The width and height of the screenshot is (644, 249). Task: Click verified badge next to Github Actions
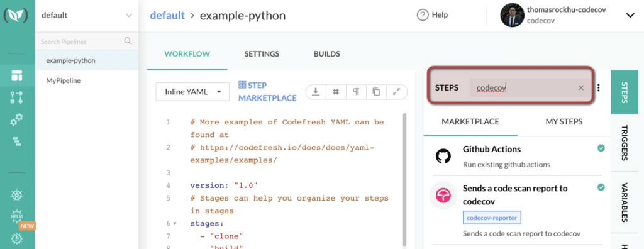(601, 148)
